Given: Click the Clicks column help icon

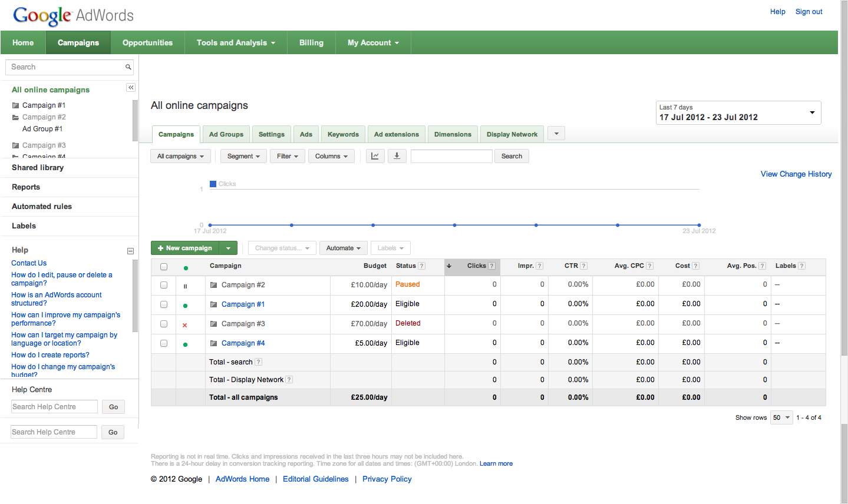Looking at the screenshot, I should pos(491,266).
